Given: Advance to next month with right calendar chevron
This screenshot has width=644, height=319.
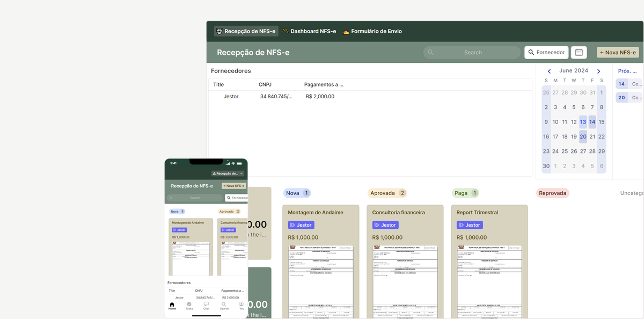Looking at the screenshot, I should (x=599, y=70).
